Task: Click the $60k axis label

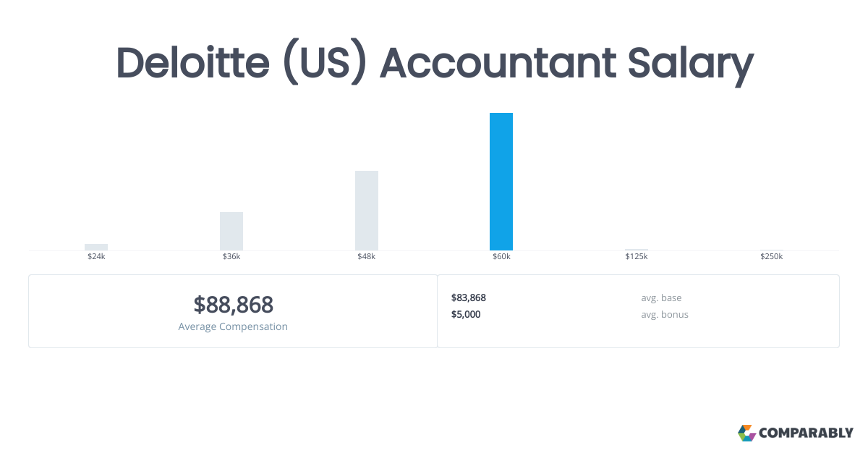Action: [501, 257]
